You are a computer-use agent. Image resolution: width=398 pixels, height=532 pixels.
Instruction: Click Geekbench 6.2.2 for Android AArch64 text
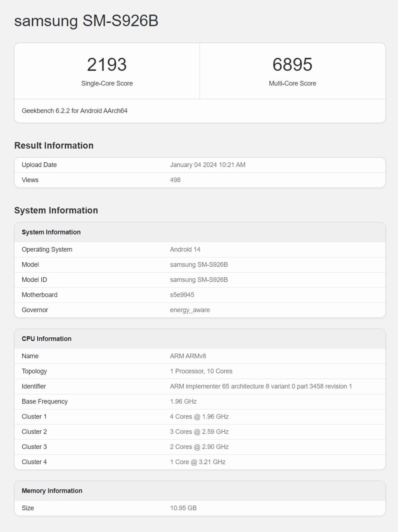(75, 111)
